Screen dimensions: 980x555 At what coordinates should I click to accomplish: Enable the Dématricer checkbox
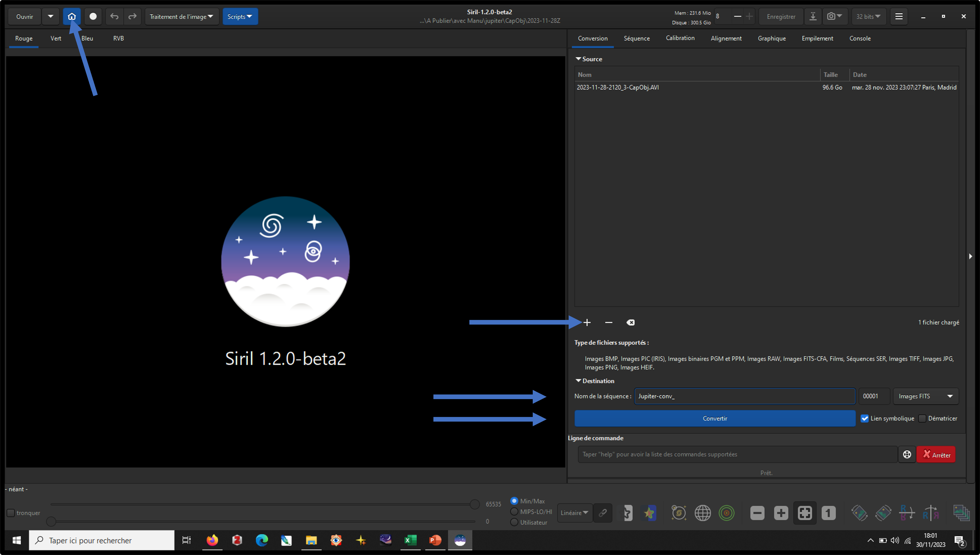922,419
